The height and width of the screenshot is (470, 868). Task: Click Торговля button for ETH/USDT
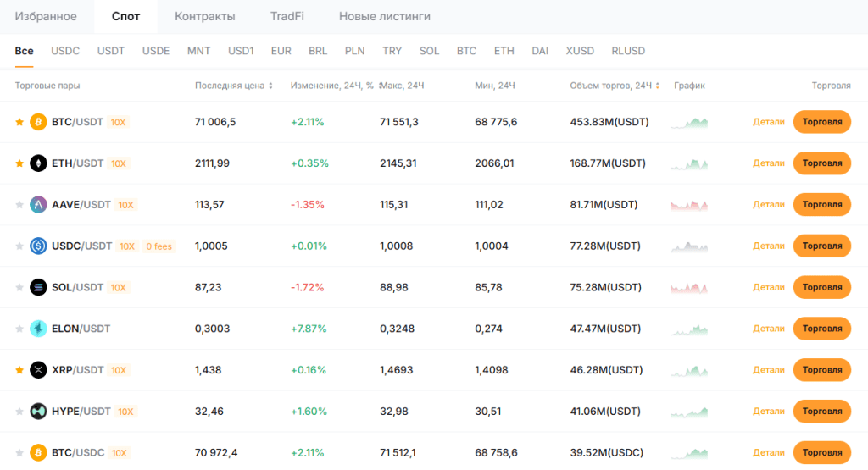tap(822, 163)
